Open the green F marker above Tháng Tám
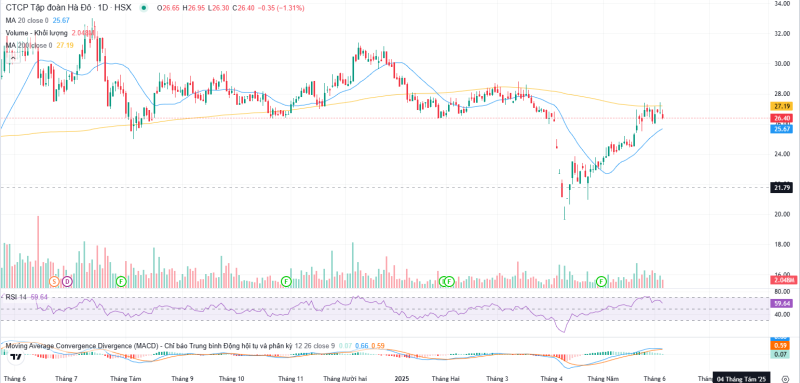Viewport: 800px width, 383px height. (121, 281)
